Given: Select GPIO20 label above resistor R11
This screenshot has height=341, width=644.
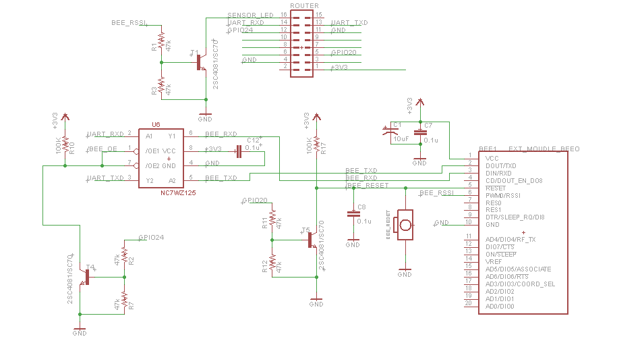Looking at the screenshot, I should coord(255,201).
